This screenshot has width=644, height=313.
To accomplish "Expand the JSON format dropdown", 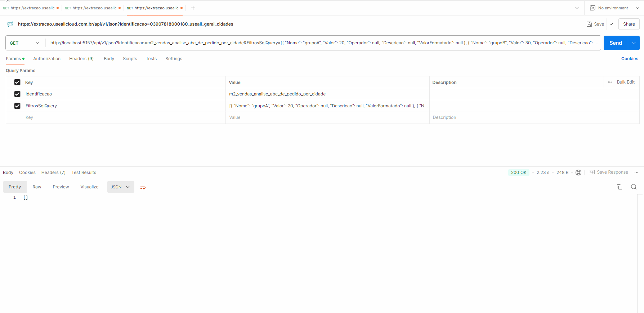I will (x=120, y=187).
